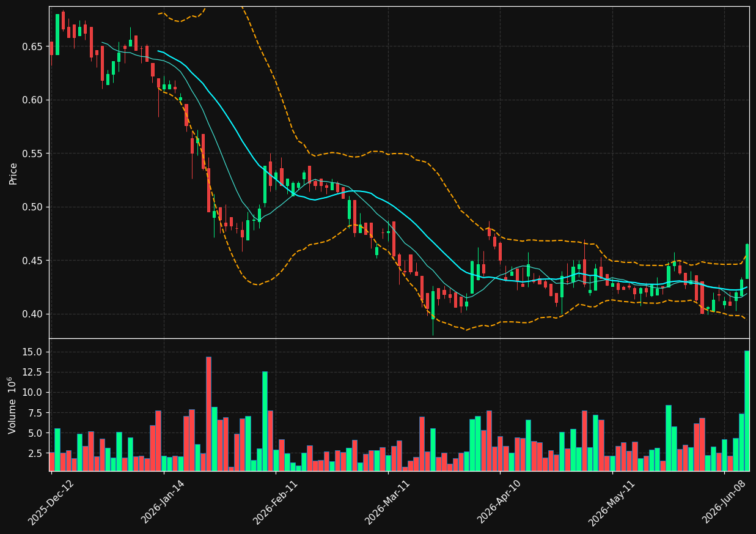The width and height of the screenshot is (756, 534).
Task: Click the tallest red volume bar in January
Action: [x=208, y=413]
